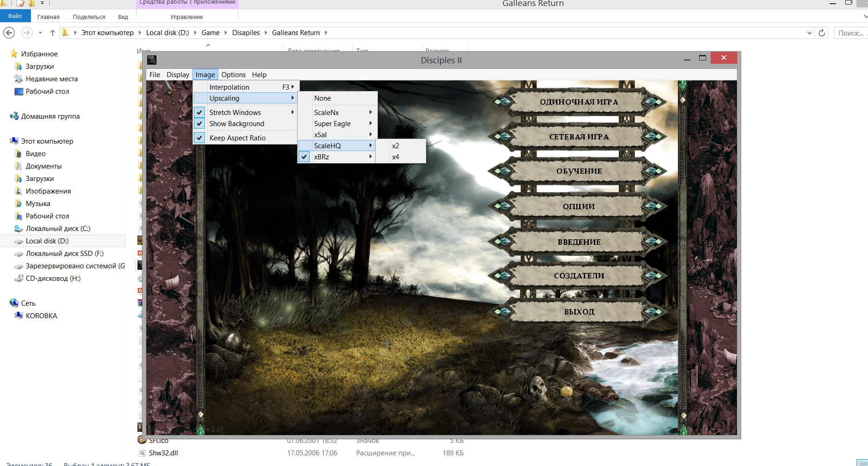Open Локальный диск SSD (F:) drive
The height and width of the screenshot is (466, 868).
coord(65,254)
